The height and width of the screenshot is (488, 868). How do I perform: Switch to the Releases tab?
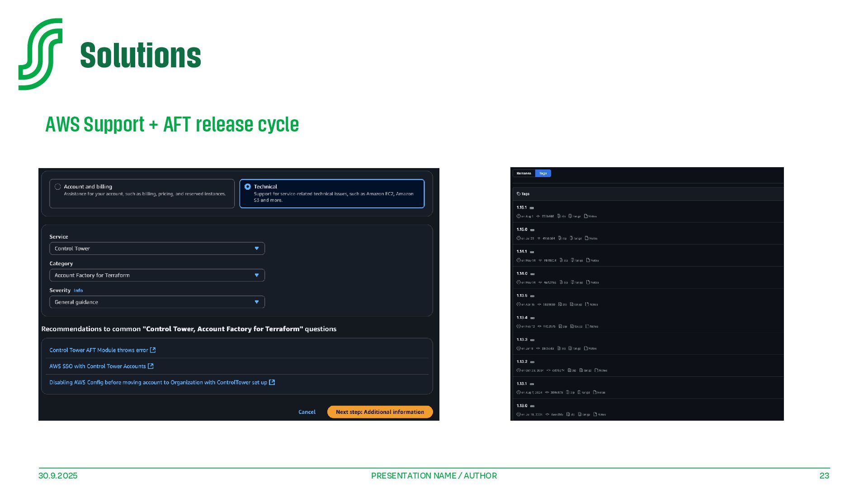(x=524, y=174)
